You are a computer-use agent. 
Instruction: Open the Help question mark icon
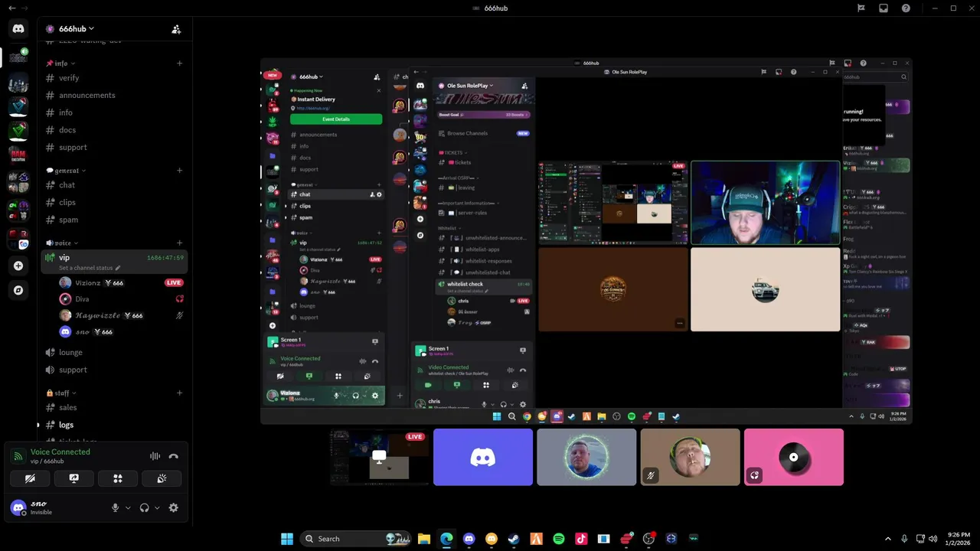coord(906,8)
